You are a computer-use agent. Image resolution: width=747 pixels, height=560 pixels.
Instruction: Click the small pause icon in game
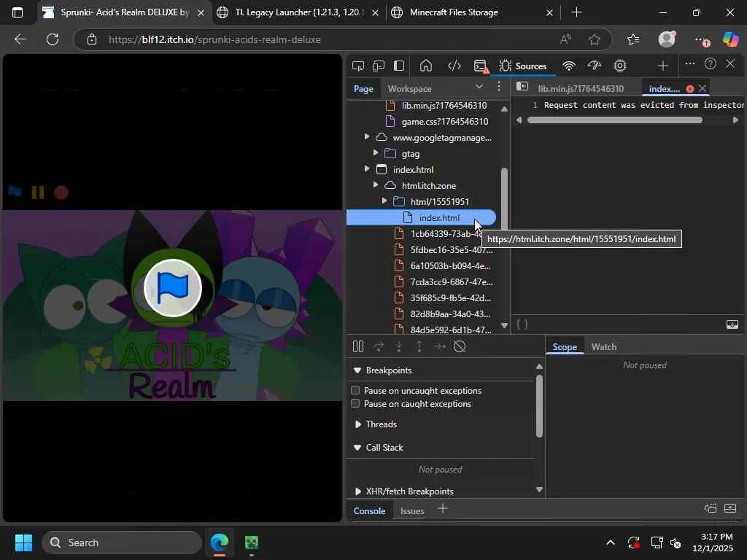click(x=38, y=192)
